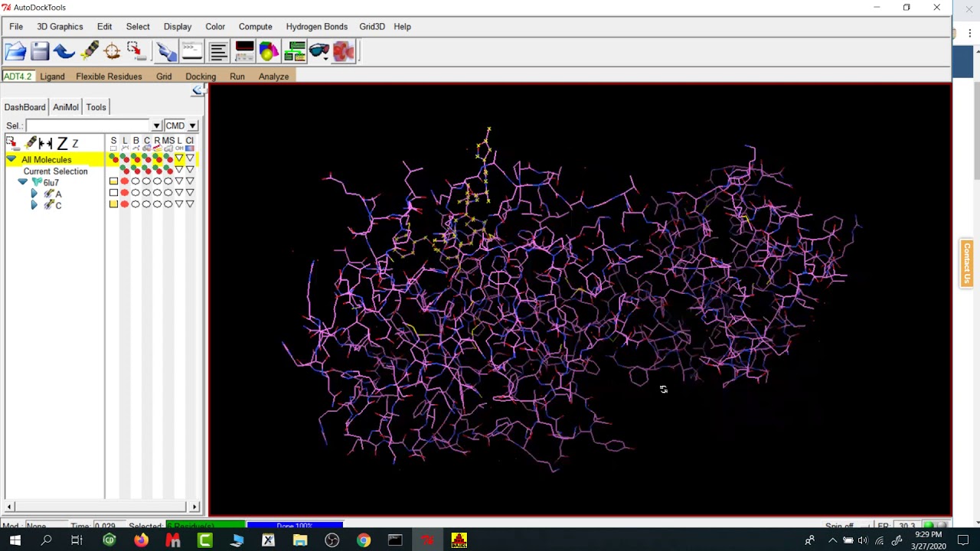Open the 3D Graphics menu
This screenshot has width=980, height=551.
coord(60,26)
